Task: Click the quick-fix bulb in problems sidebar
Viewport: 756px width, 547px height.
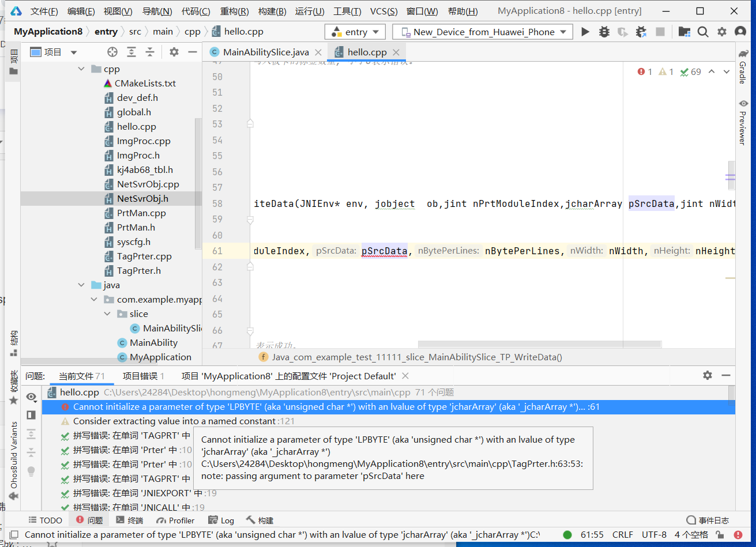Action: [31, 471]
